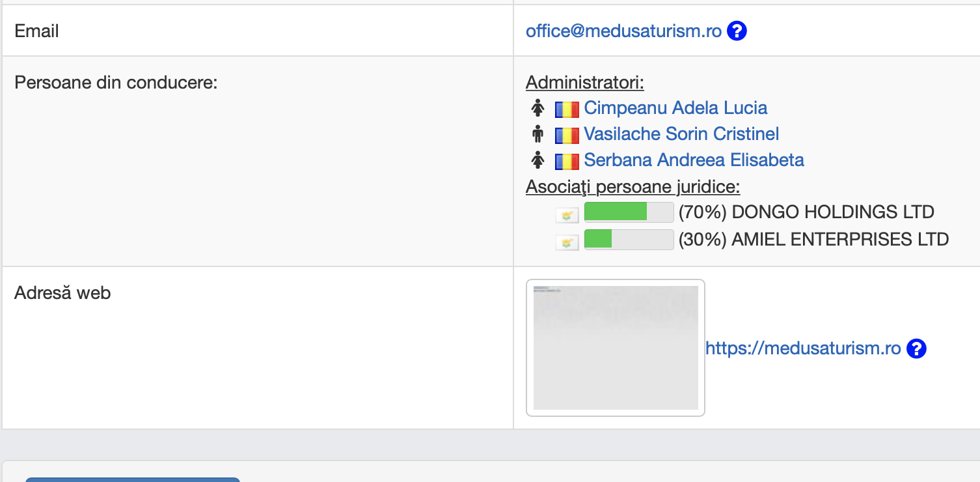Click the Romanian flag beside Serbana Andreea Elisabeta
Viewport: 980px width, 482px height.
click(567, 161)
